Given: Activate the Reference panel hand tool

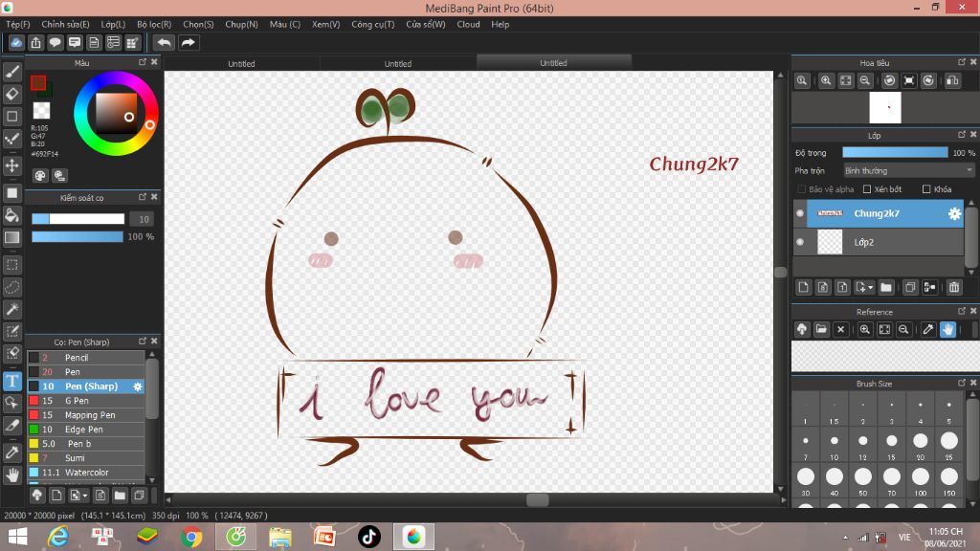Looking at the screenshot, I should pyautogui.click(x=947, y=329).
